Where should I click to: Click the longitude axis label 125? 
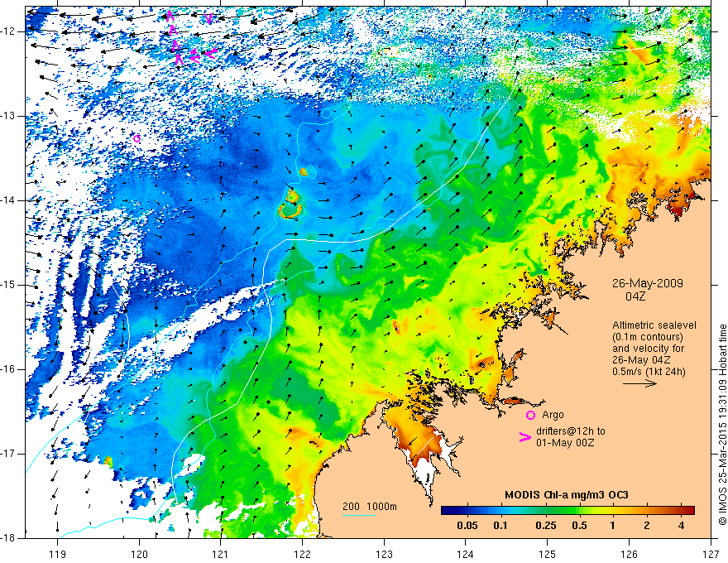pyautogui.click(x=548, y=554)
